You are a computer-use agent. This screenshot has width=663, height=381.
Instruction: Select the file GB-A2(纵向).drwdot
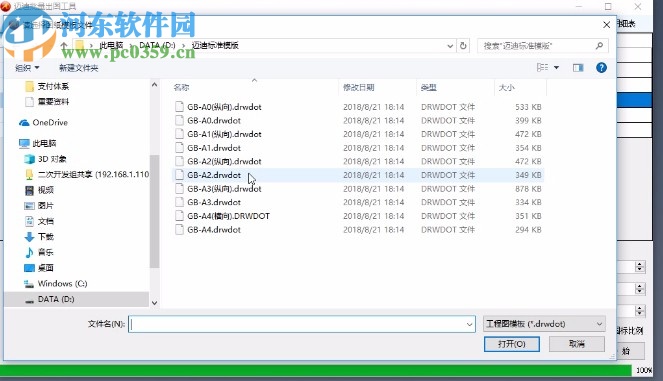(358, 162)
